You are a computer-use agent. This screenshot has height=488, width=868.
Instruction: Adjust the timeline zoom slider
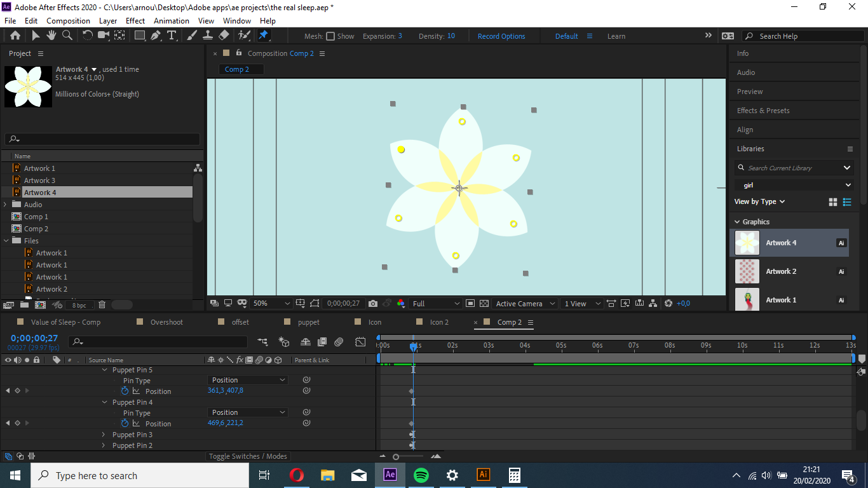point(395,456)
